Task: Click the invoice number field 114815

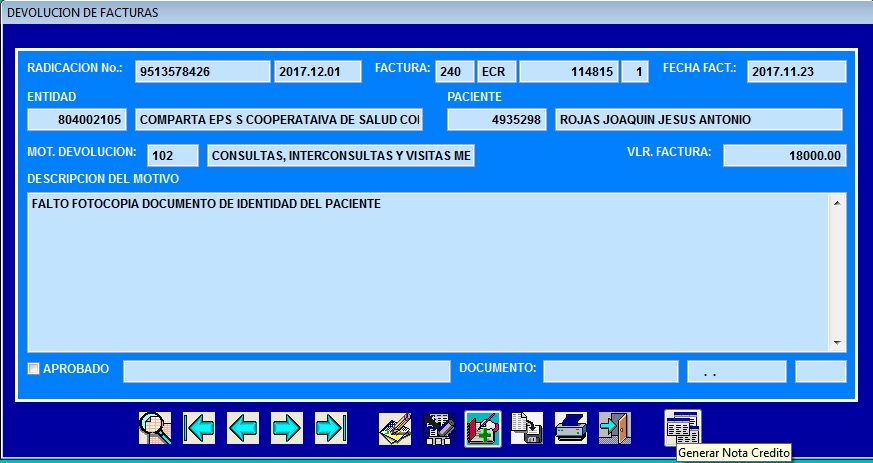Action: tap(569, 72)
